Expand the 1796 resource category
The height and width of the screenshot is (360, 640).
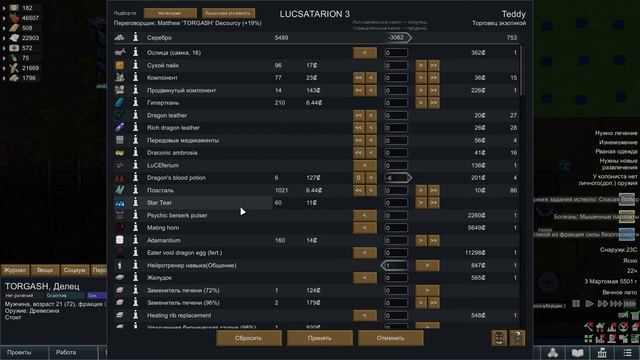(4, 78)
